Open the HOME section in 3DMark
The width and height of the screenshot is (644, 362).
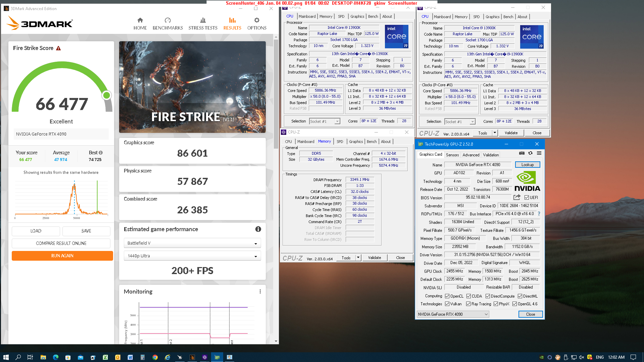[x=140, y=24]
